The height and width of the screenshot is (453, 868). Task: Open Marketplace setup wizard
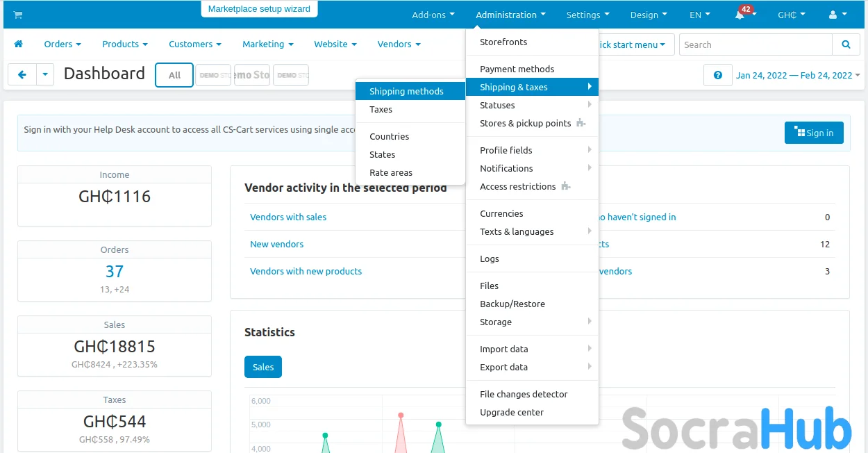tap(259, 9)
